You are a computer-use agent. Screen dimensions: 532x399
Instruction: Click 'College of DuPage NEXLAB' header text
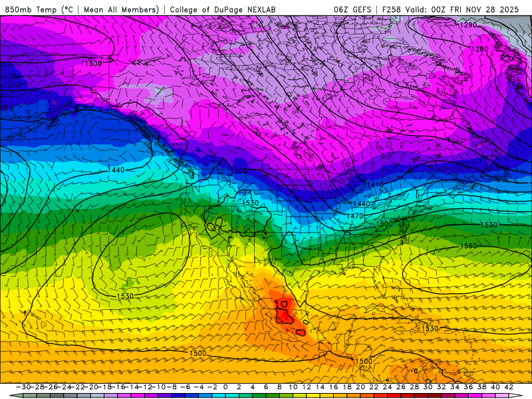(x=223, y=9)
